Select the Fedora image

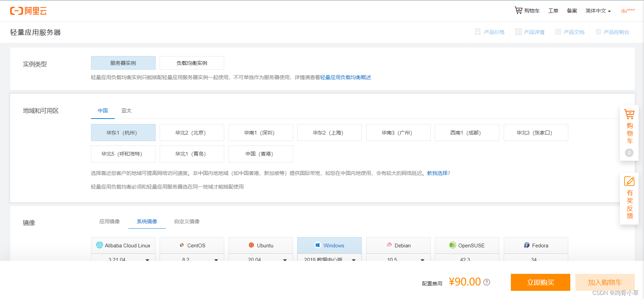536,245
